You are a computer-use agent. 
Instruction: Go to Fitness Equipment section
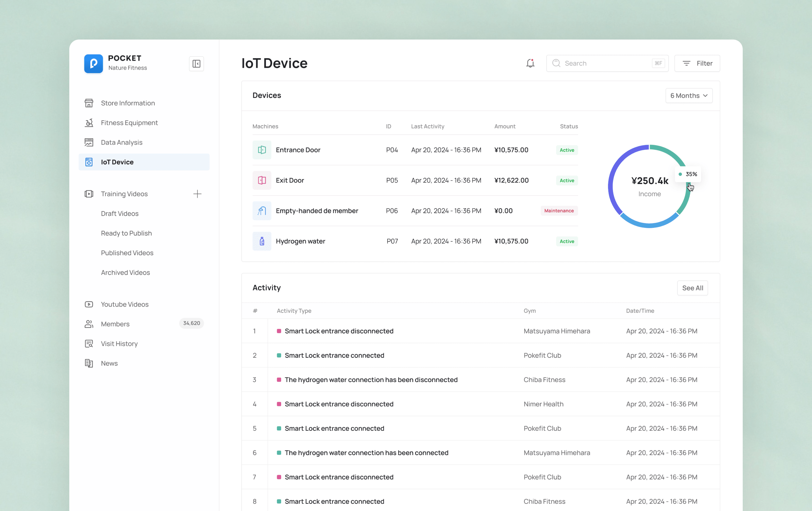[x=144, y=123]
